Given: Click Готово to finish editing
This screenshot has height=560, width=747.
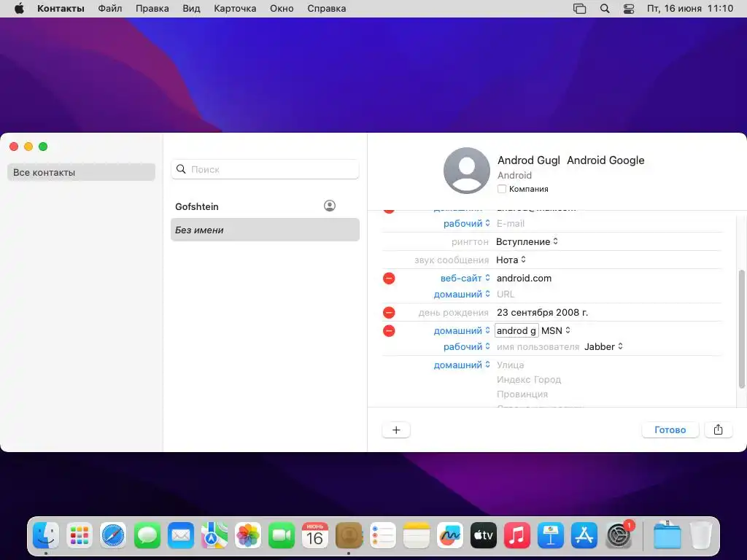Looking at the screenshot, I should 670,429.
